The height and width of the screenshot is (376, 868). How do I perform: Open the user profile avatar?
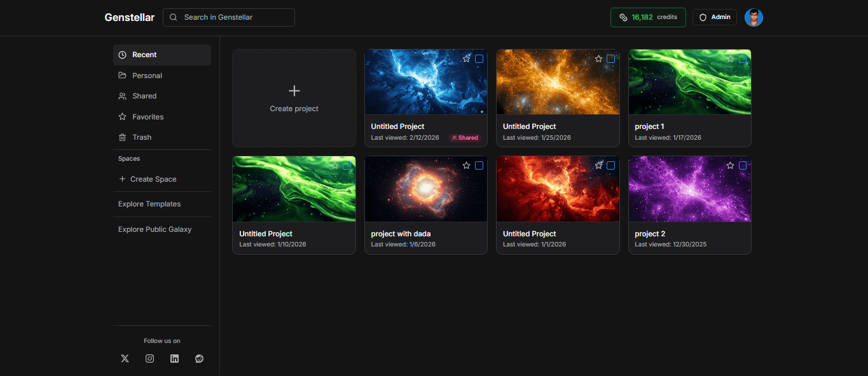click(x=754, y=17)
